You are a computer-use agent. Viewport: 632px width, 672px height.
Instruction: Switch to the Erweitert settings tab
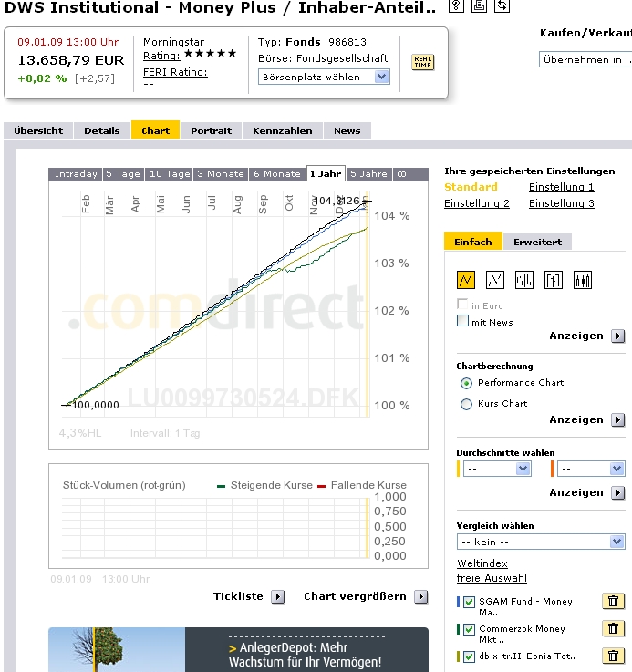537,243
